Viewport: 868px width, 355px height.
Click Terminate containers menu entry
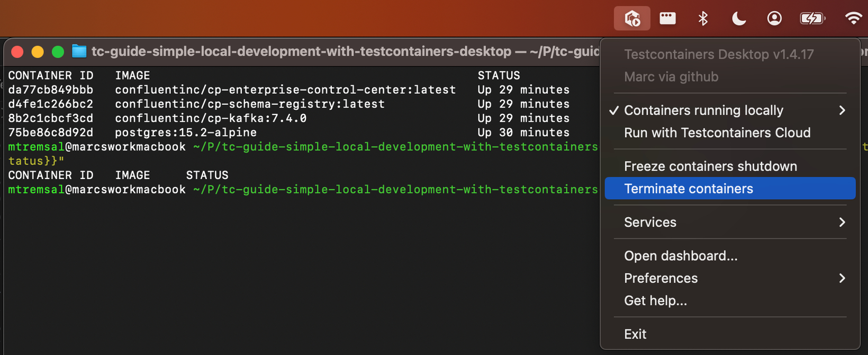click(x=730, y=189)
